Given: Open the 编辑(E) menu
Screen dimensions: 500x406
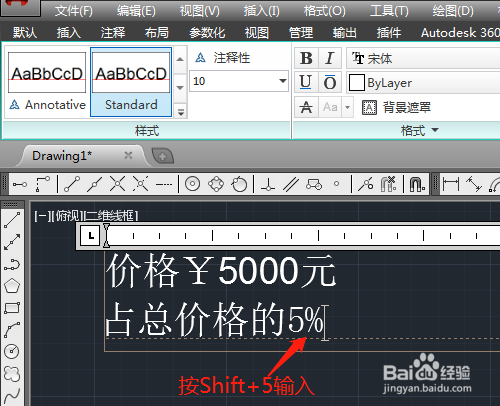Looking at the screenshot, I should pyautogui.click(x=136, y=11).
